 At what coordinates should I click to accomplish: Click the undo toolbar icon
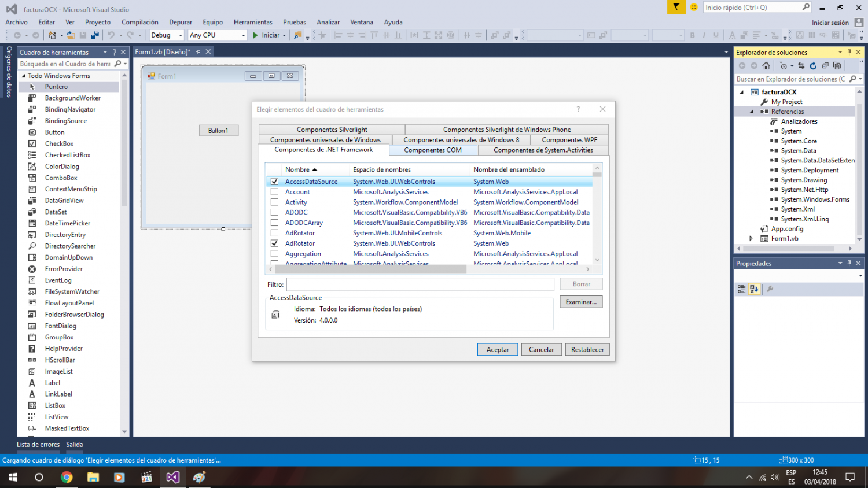coord(111,35)
